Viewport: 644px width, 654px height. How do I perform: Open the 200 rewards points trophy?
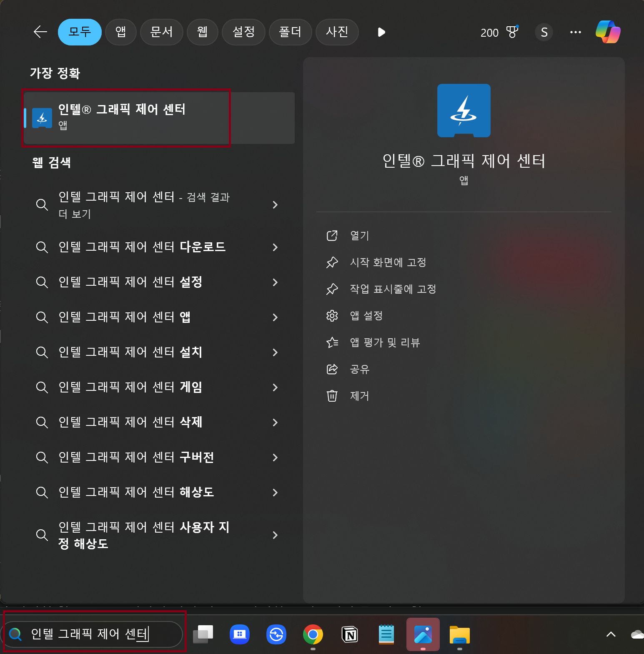499,32
